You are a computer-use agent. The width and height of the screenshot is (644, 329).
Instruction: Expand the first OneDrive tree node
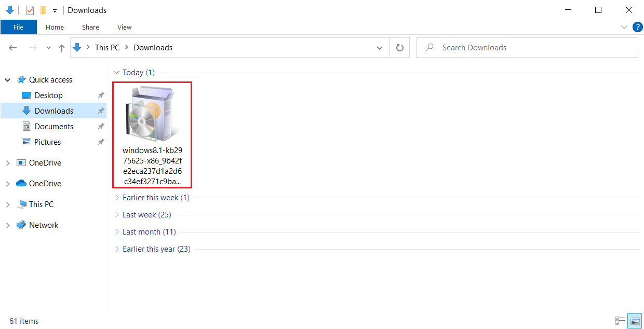(8, 163)
